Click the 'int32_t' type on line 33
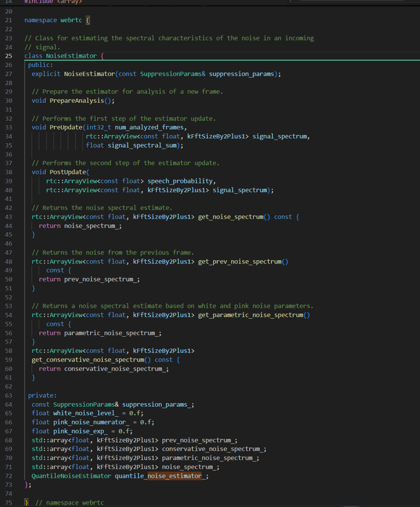This screenshot has width=420, height=507. point(99,128)
